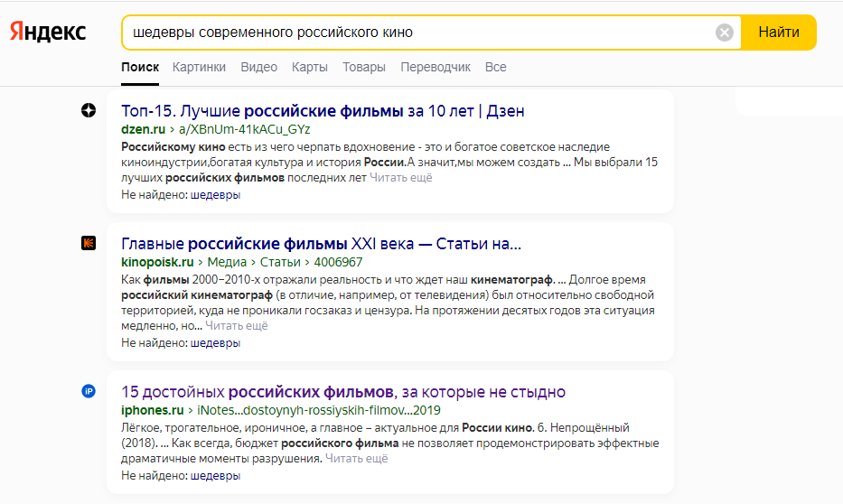Open the iNotes...dostoynyh-rossiyskih-filmov path link
The height and width of the screenshot is (504, 843).
[319, 410]
